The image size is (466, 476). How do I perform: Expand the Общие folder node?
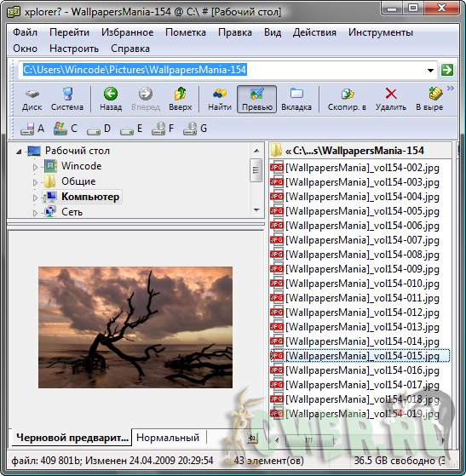35,182
